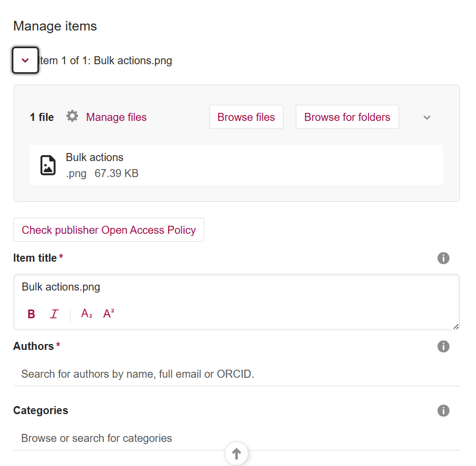
Task: Click Browse for folders button
Action: 347,117
